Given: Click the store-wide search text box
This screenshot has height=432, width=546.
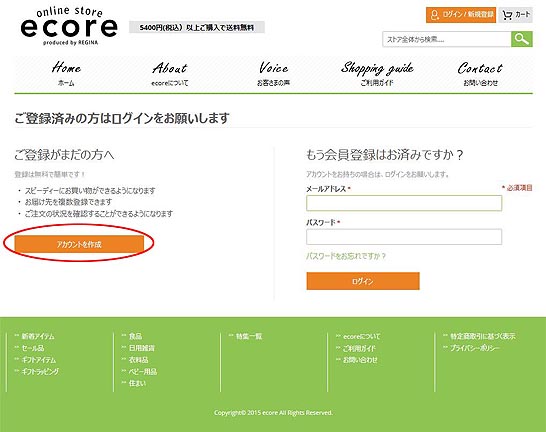Looking at the screenshot, I should click(447, 39).
